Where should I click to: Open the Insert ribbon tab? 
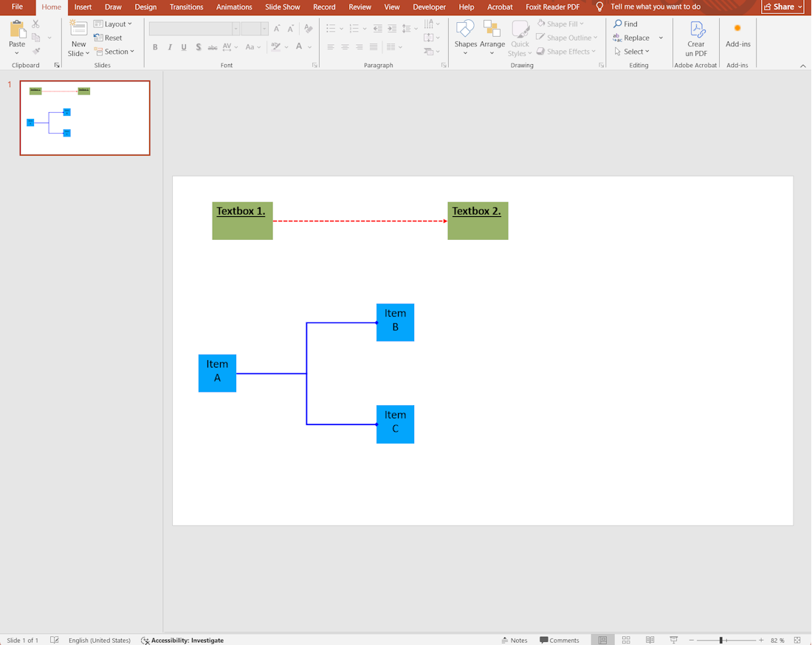point(83,7)
